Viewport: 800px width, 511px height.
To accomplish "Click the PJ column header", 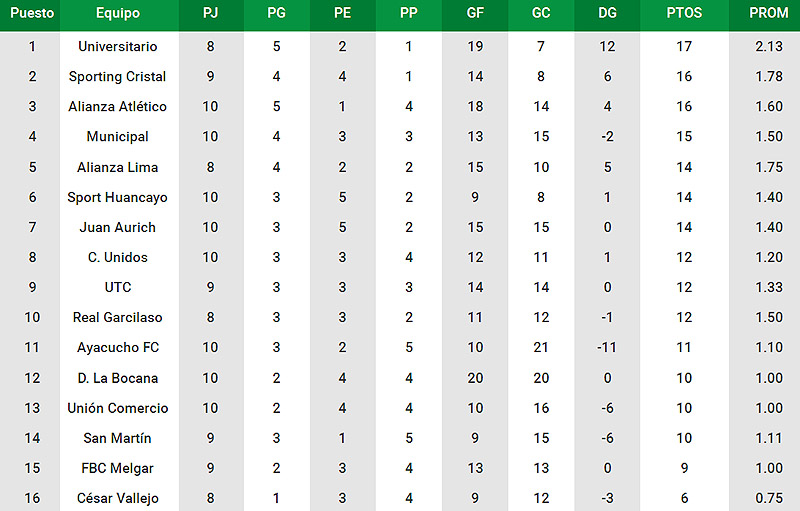I will point(210,13).
